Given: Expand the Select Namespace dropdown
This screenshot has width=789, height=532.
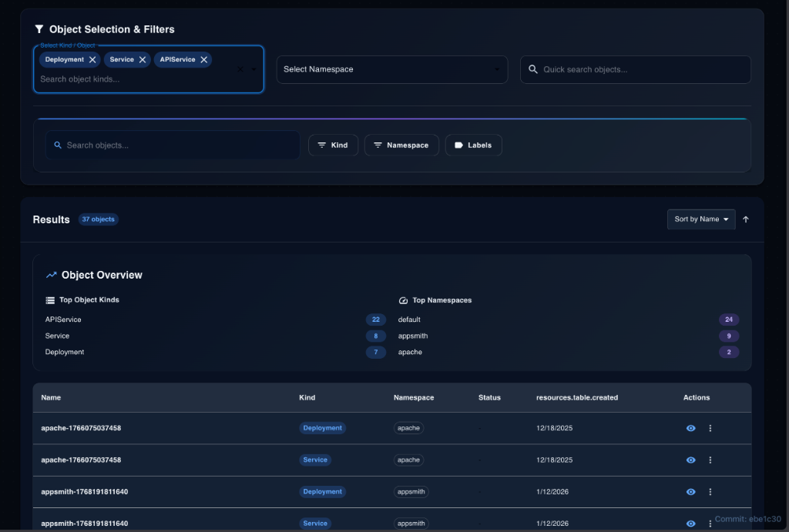Looking at the screenshot, I should [391, 69].
